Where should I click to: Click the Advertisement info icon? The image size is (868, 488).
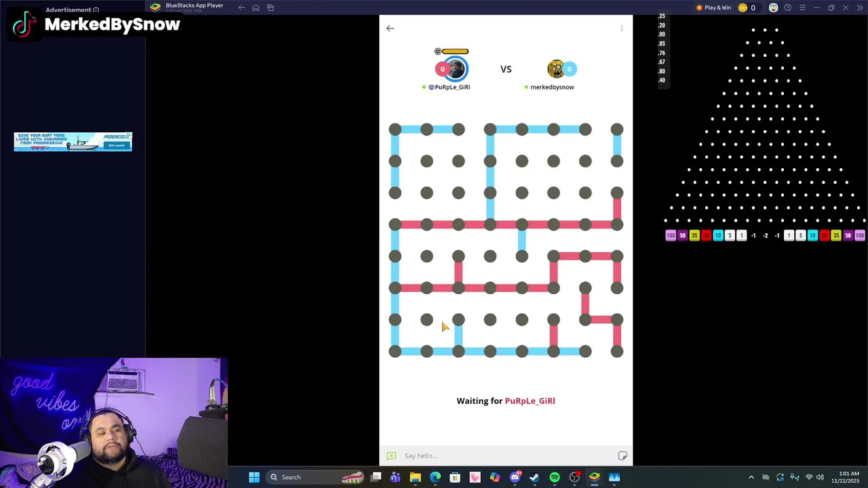[x=96, y=10]
